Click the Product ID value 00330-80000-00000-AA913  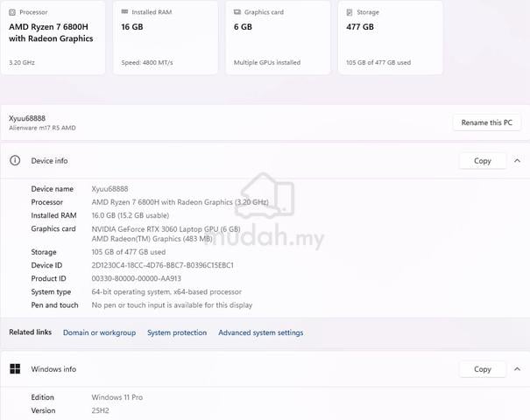[136, 278]
